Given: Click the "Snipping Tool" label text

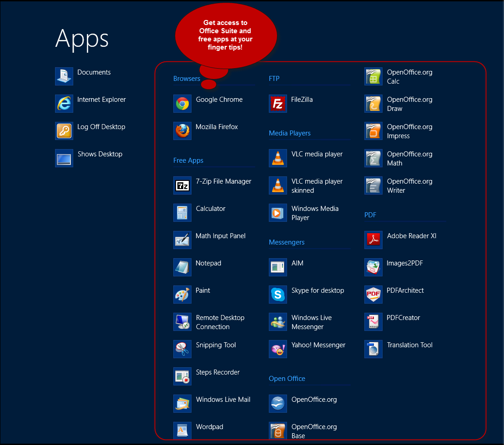Looking at the screenshot, I should pyautogui.click(x=216, y=345).
